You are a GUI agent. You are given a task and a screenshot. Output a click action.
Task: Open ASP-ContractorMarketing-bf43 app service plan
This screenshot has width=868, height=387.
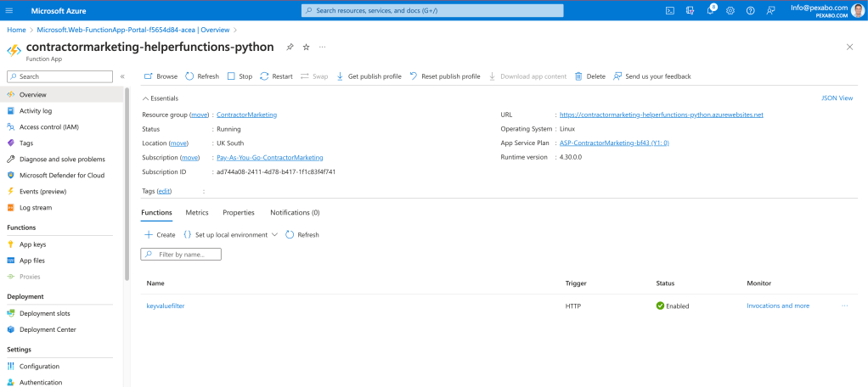(614, 143)
